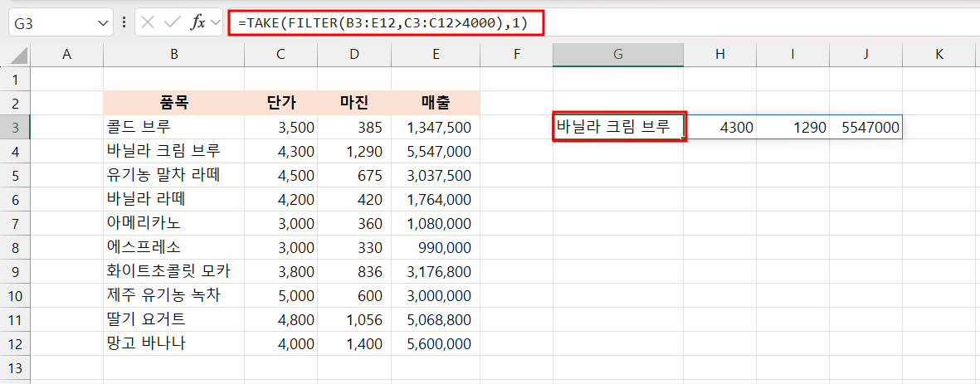The image size is (980, 384).
Task: Click result cell G3 바닐라 크림 브루
Action: pos(619,128)
